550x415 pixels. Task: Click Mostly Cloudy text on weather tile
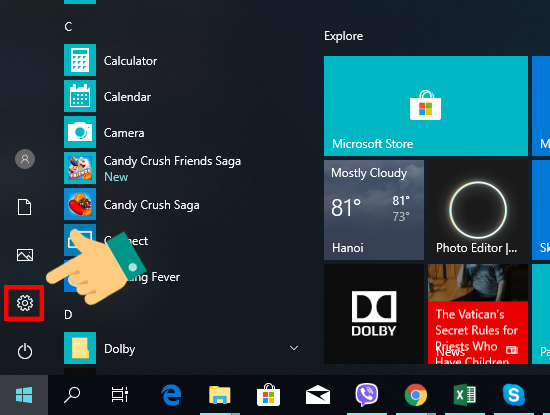point(369,173)
